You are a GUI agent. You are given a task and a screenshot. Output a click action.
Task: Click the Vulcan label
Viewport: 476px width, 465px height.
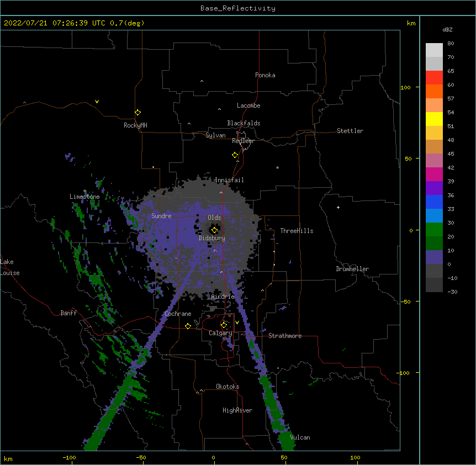(300, 437)
